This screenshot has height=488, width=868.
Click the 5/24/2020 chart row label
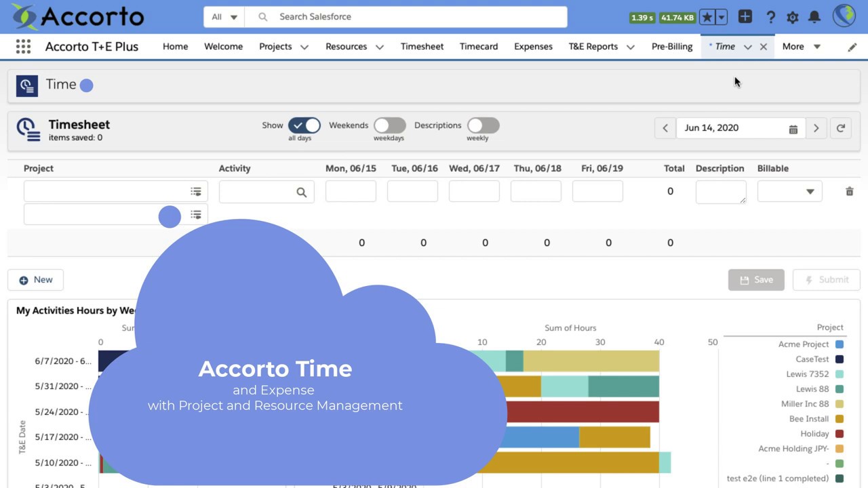[63, 412]
